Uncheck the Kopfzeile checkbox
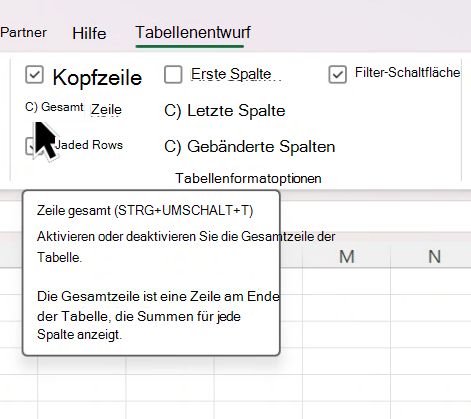This screenshot has height=419, width=471. coord(34,74)
